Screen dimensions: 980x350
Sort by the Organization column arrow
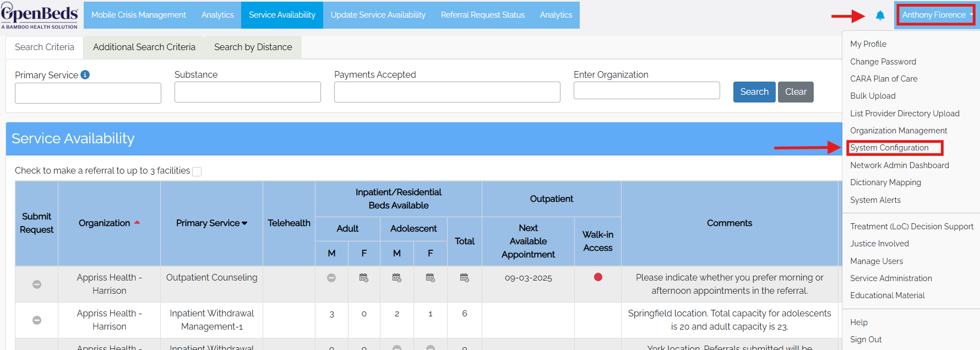[x=137, y=223]
